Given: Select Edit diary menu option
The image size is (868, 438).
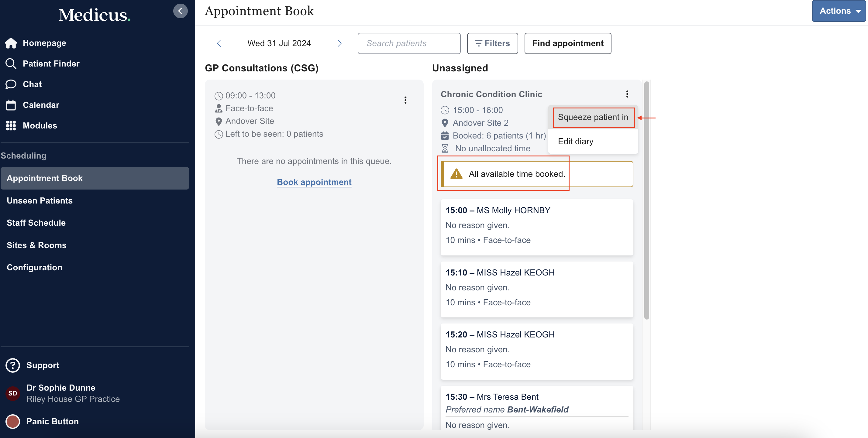Looking at the screenshot, I should pos(576,142).
